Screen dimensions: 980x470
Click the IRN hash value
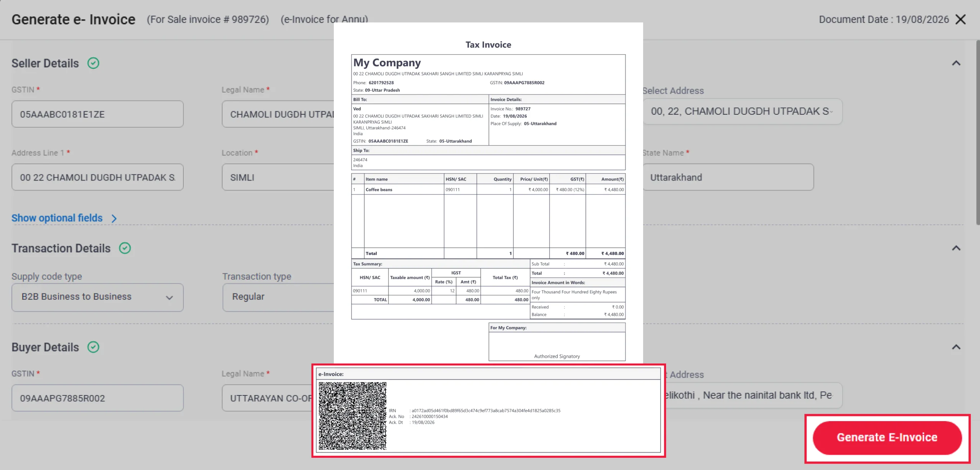click(486, 410)
